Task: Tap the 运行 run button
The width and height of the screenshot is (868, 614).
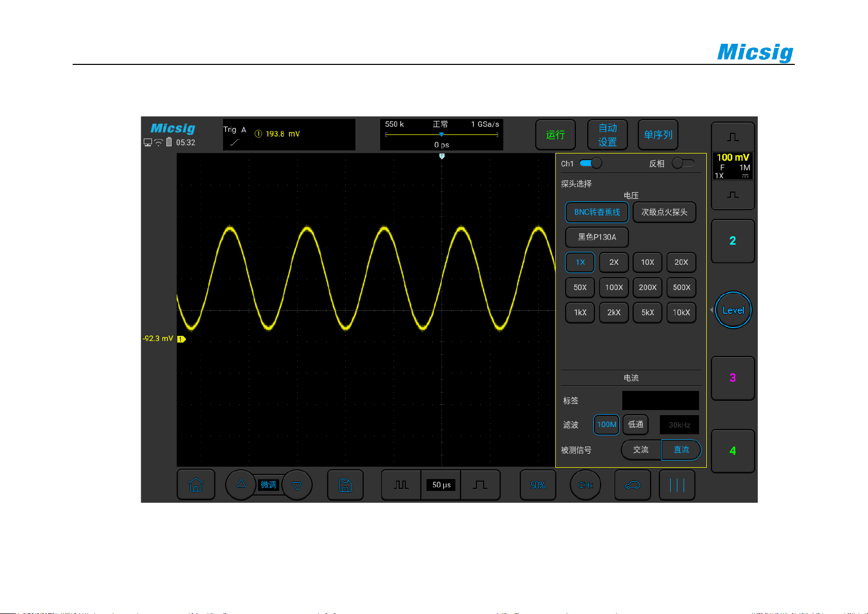Action: tap(555, 134)
